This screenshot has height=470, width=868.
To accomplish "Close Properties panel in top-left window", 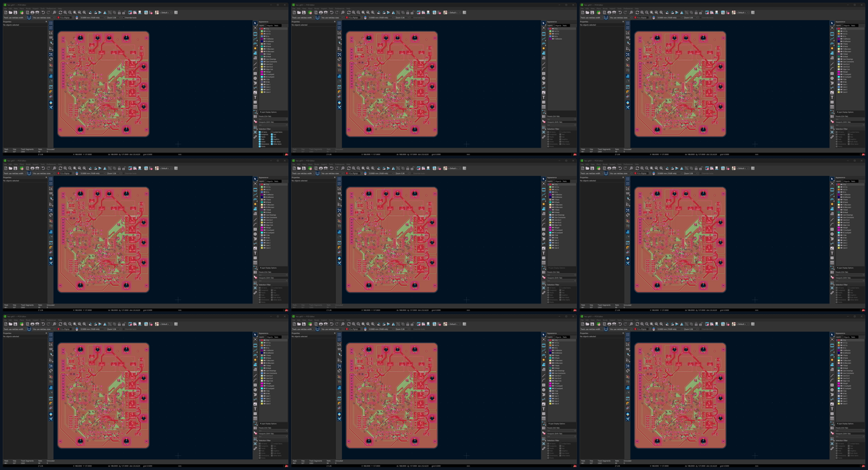I will tap(46, 21).
